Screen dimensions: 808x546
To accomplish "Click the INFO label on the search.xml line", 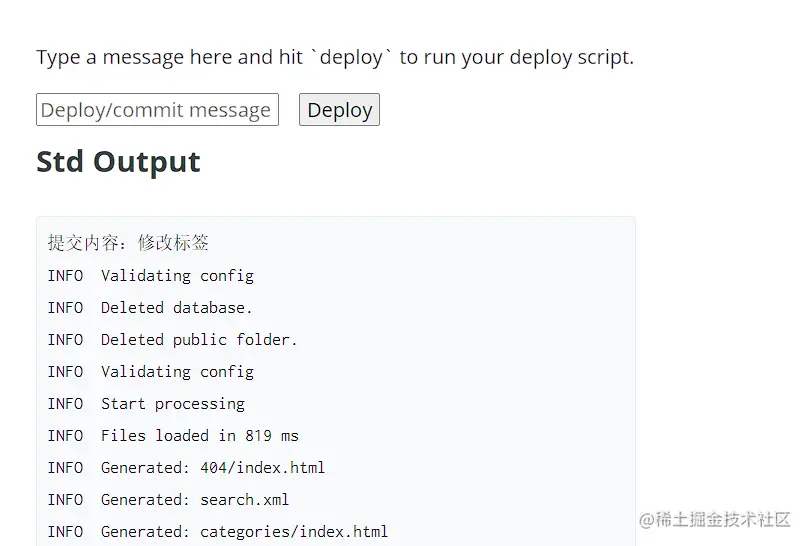I will 65,500.
